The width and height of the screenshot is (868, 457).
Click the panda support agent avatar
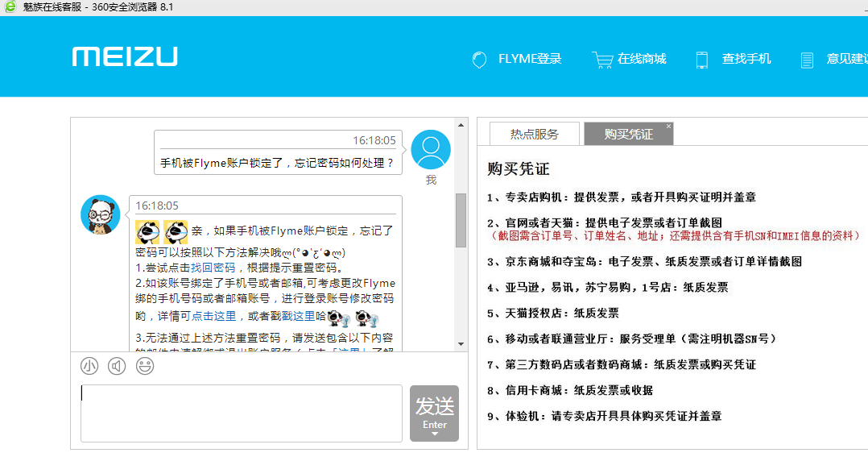tap(100, 214)
